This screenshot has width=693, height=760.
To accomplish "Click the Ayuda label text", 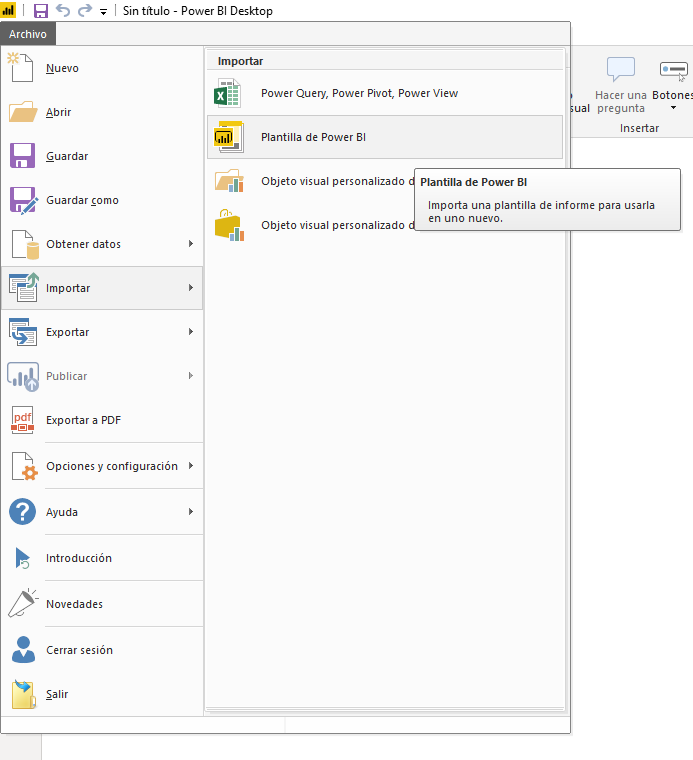I will pyautogui.click(x=62, y=512).
